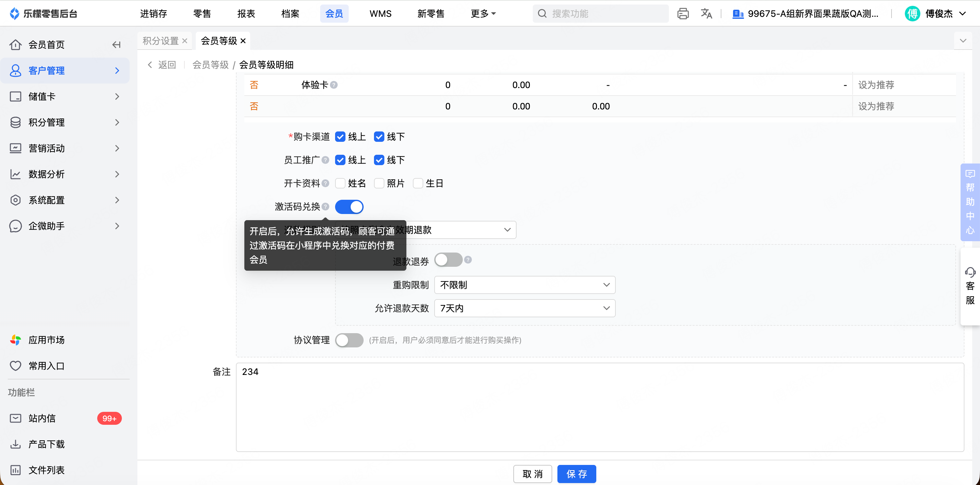Open 报表 top menu
This screenshot has height=485, width=980.
point(246,14)
